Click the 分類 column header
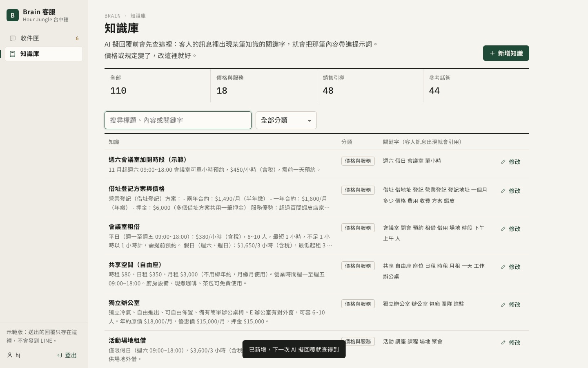The height and width of the screenshot is (368, 588). 347,142
